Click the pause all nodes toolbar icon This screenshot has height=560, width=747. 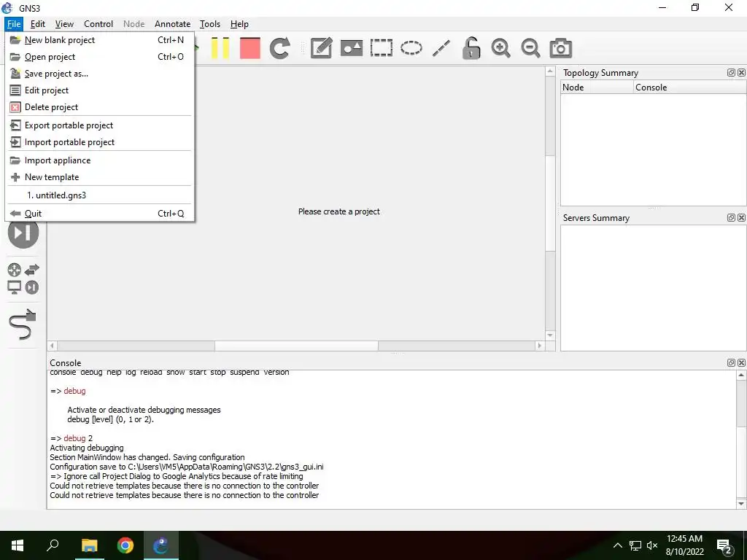tap(220, 47)
